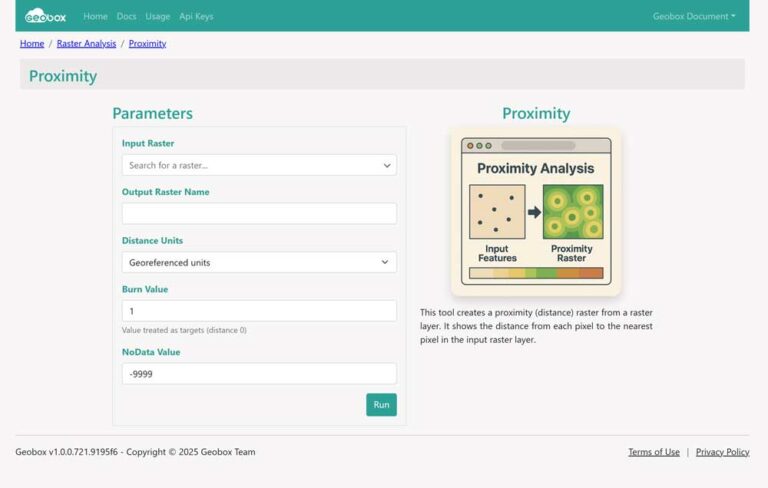This screenshot has height=488, width=768.
Task: Open the Docs navbar item
Action: tap(126, 16)
